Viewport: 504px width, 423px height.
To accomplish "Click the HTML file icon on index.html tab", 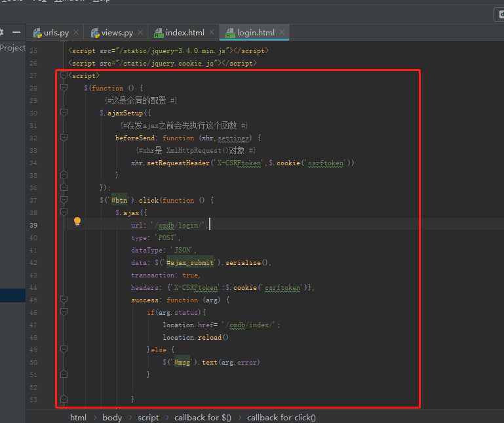I will pos(159,33).
